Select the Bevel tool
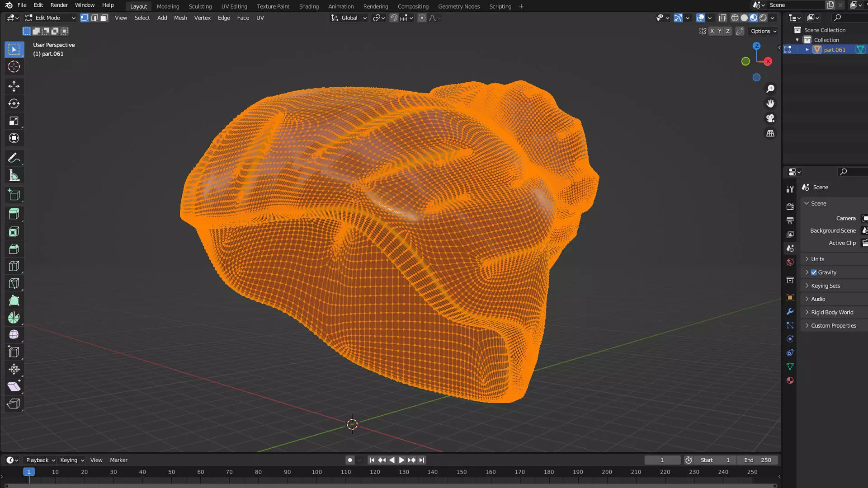This screenshot has height=488, width=868. coord(14,249)
